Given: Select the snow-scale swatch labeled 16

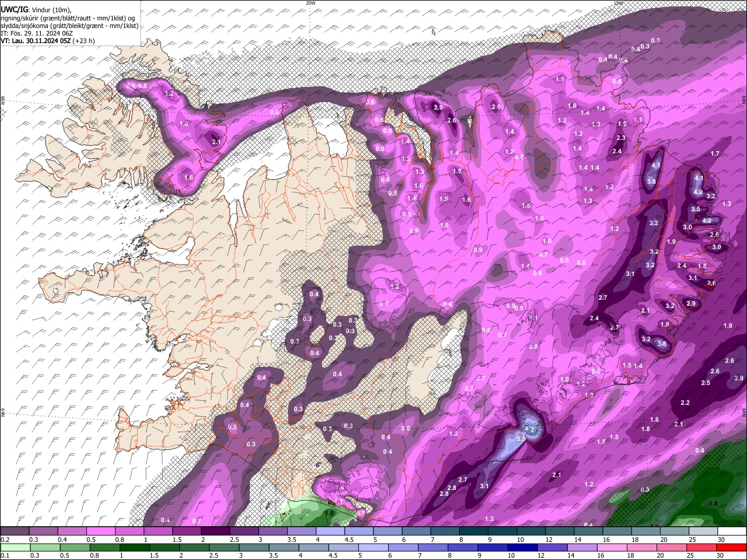Looking at the screenshot, I should coord(617,531).
